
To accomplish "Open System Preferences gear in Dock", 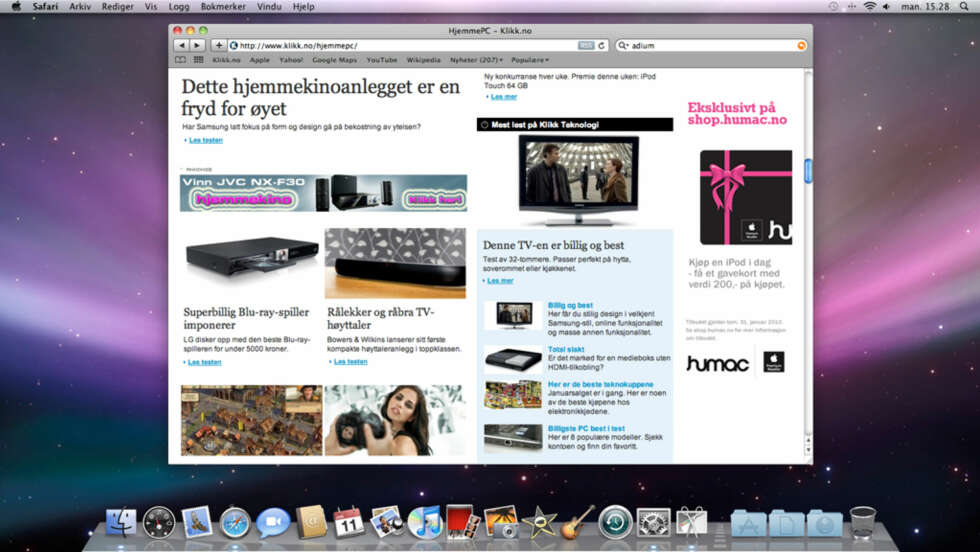I will [x=653, y=523].
